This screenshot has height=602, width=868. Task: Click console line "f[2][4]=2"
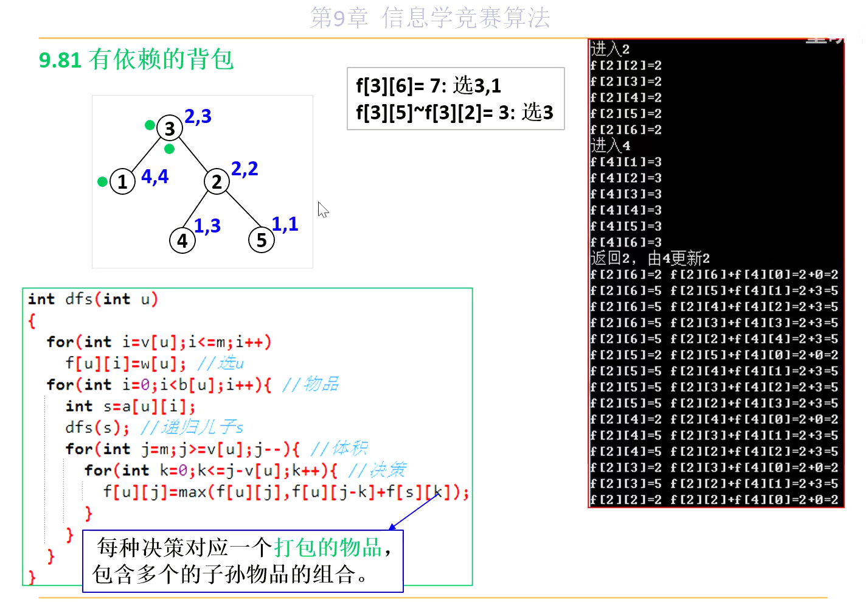[626, 97]
